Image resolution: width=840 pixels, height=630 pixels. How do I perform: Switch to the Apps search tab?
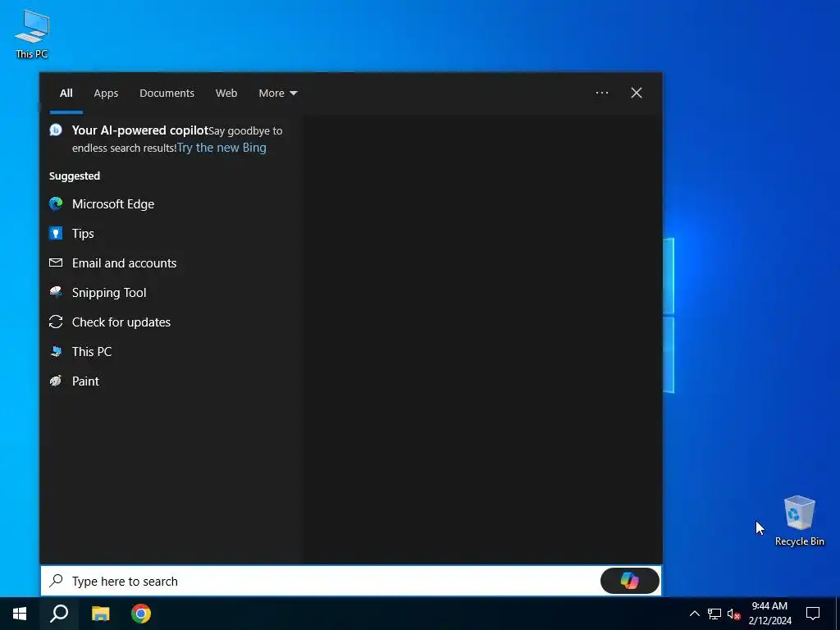(106, 93)
